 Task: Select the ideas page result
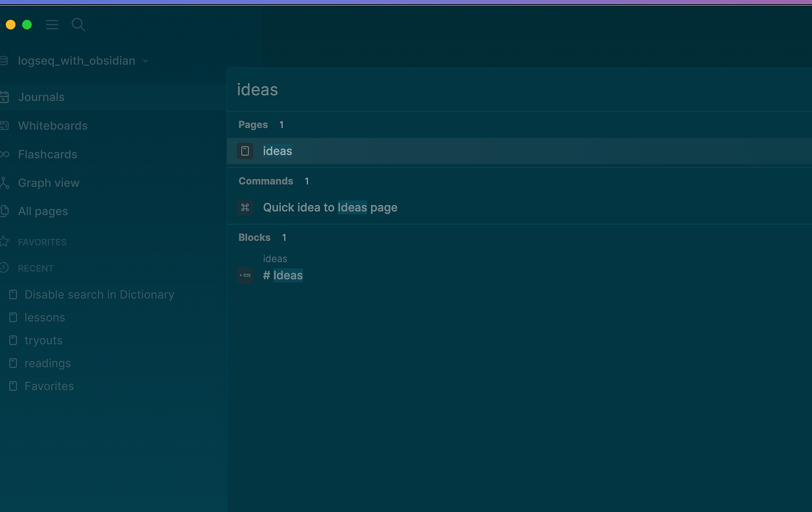tap(519, 151)
